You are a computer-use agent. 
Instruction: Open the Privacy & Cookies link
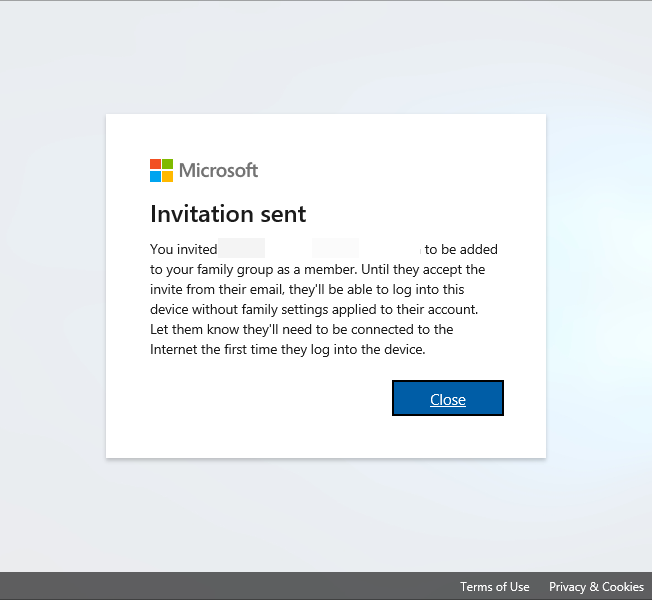pyautogui.click(x=596, y=587)
